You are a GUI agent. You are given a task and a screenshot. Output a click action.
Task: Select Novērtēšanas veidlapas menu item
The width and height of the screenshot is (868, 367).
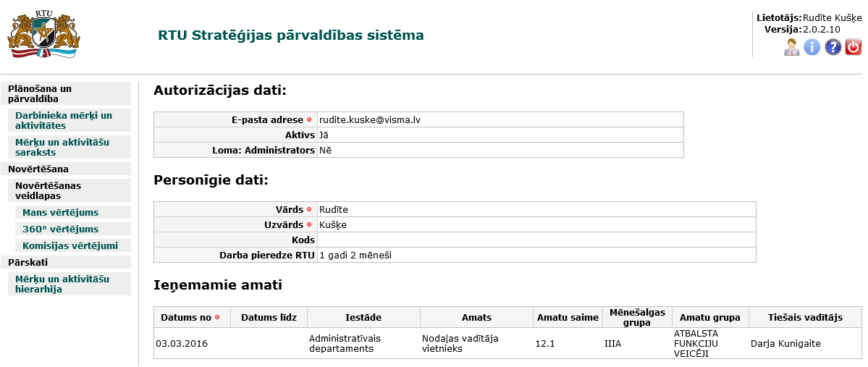pyautogui.click(x=69, y=190)
